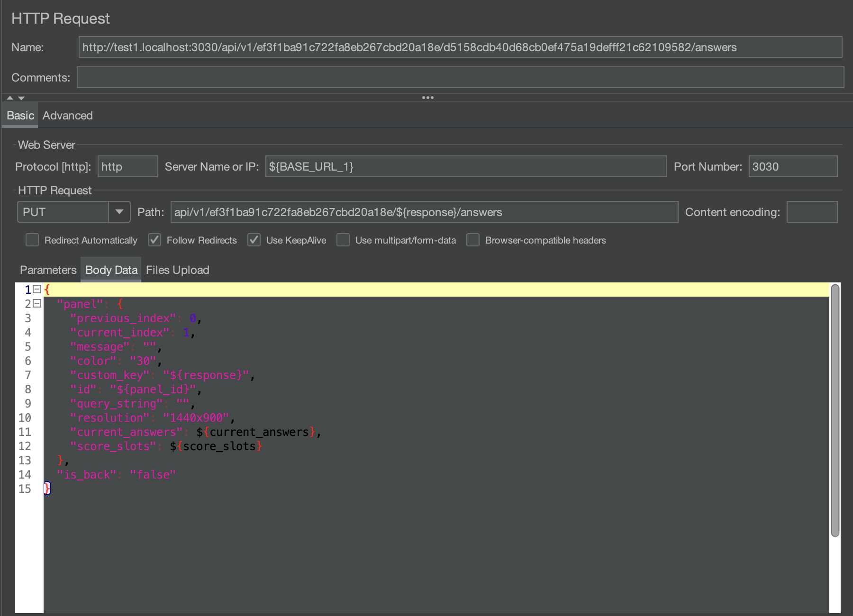Switch to the Files Upload tab
Image resolution: width=853 pixels, height=616 pixels.
[177, 270]
